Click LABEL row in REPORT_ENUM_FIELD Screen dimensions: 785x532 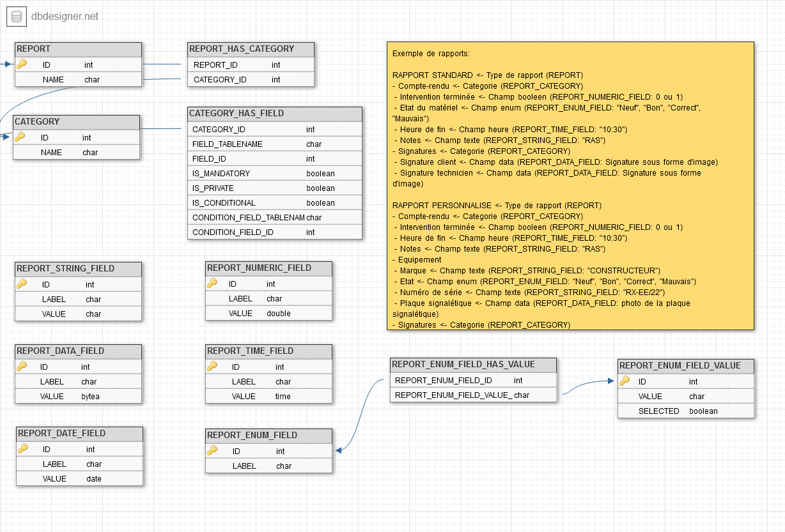point(269,466)
